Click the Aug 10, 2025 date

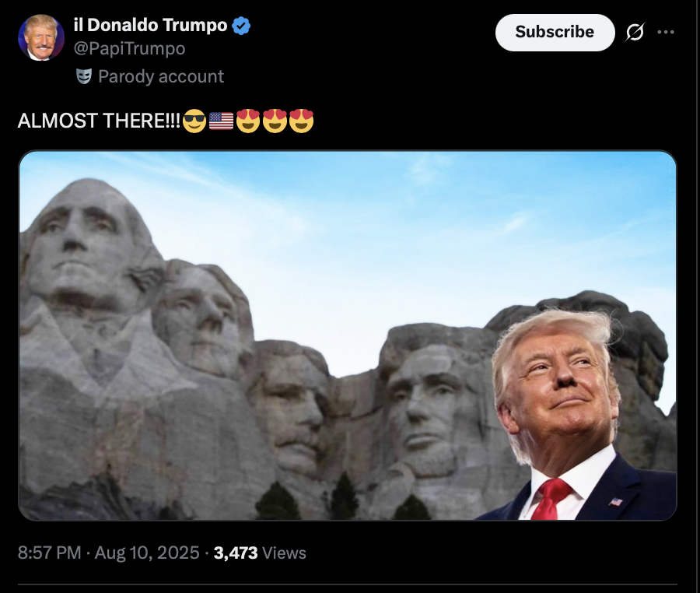147,553
